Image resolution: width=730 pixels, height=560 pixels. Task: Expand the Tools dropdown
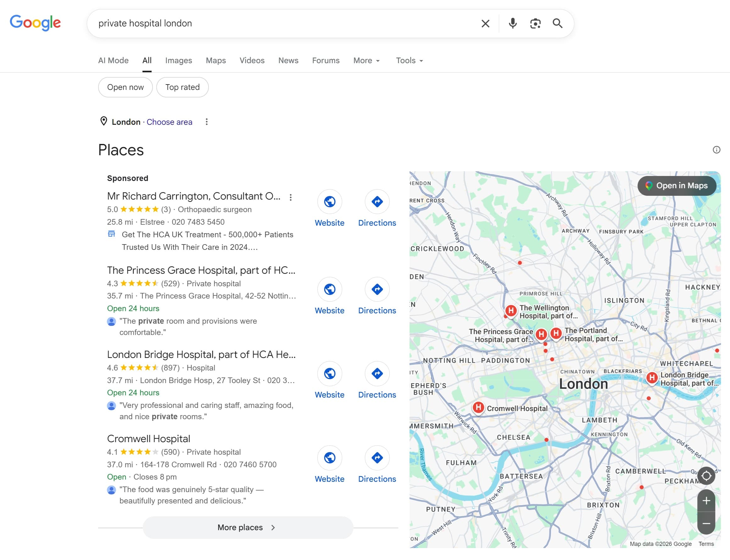[x=410, y=60]
